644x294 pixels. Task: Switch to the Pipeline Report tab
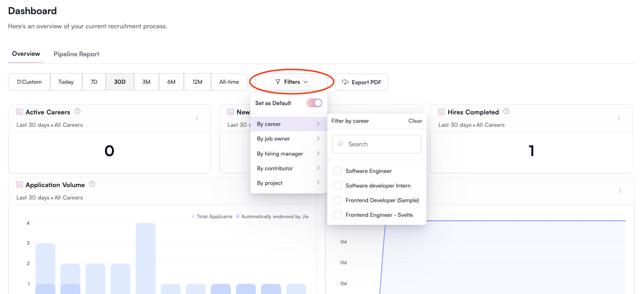click(76, 54)
